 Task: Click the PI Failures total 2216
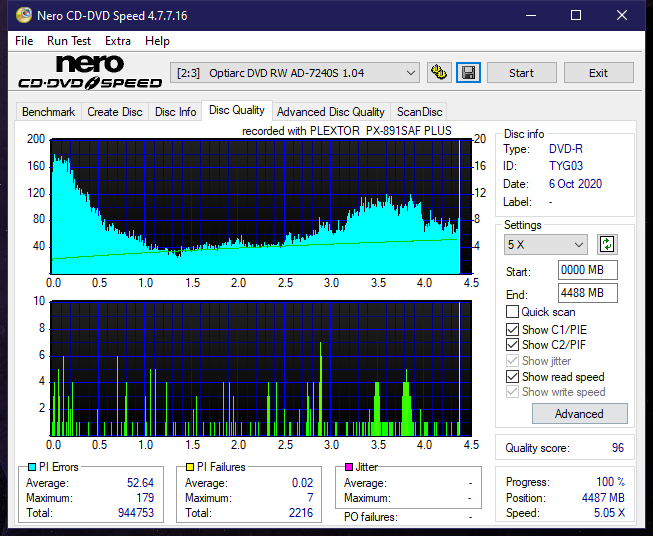[301, 513]
